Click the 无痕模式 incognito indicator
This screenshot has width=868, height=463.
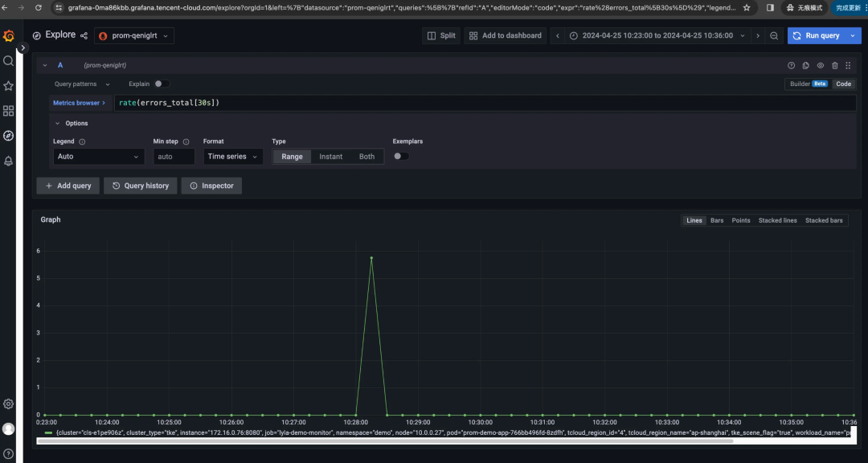pyautogui.click(x=805, y=8)
